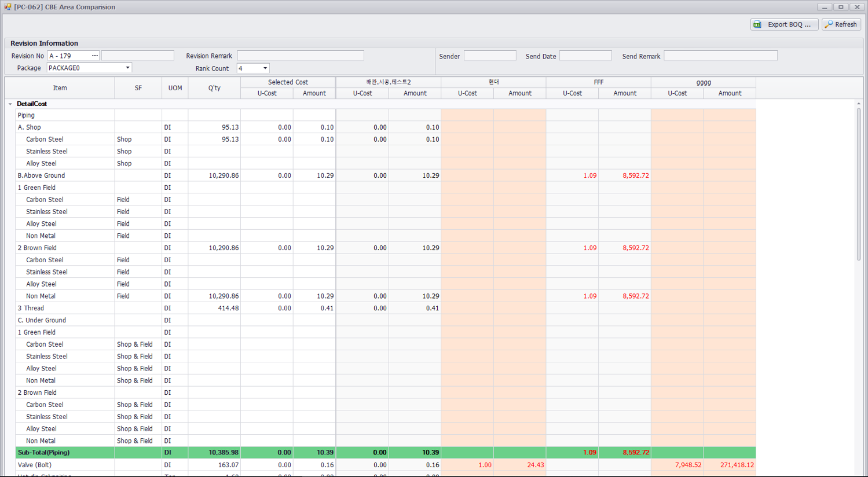Select the Sub-Total(Piping) row
This screenshot has height=477, width=868.
pos(43,453)
